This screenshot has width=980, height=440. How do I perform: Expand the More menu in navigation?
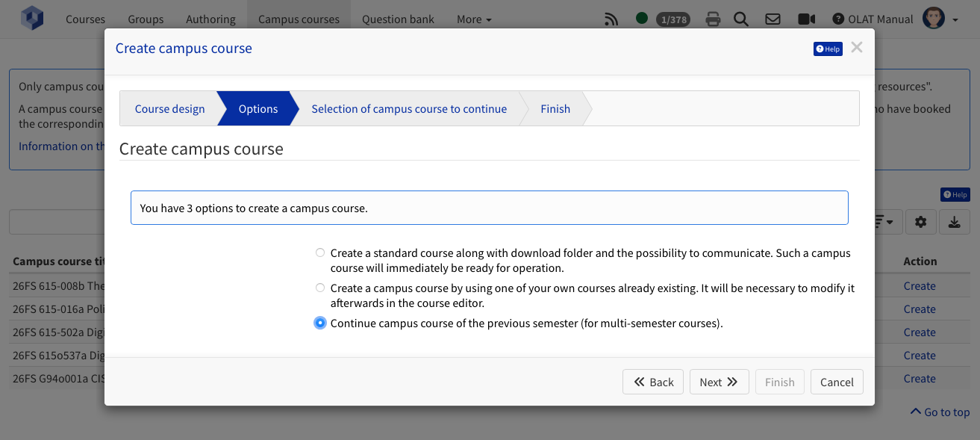(474, 19)
